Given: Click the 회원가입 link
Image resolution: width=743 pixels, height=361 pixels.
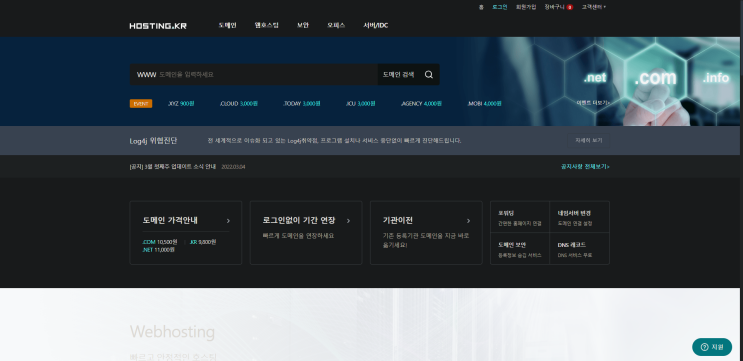Looking at the screenshot, I should click(526, 7).
